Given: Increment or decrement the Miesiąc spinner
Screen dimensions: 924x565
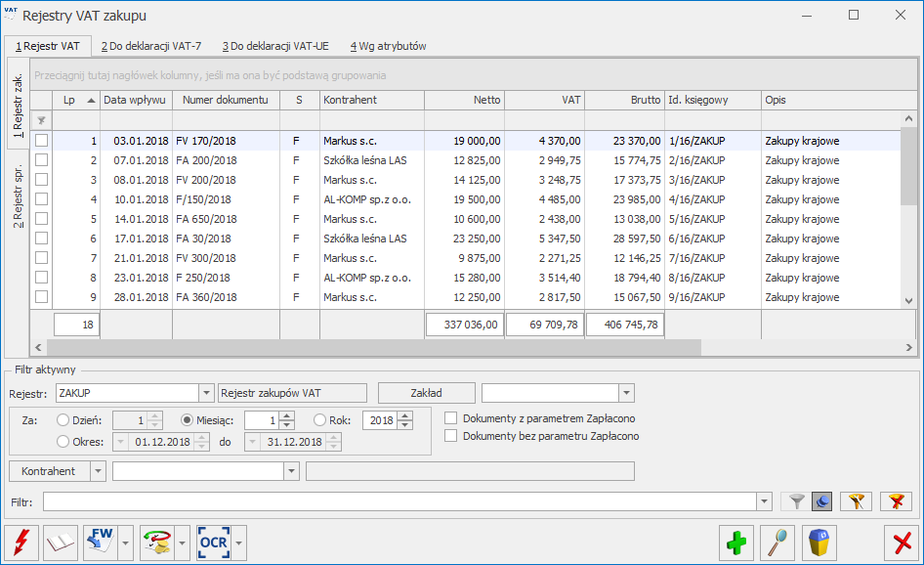Looking at the screenshot, I should (x=287, y=420).
